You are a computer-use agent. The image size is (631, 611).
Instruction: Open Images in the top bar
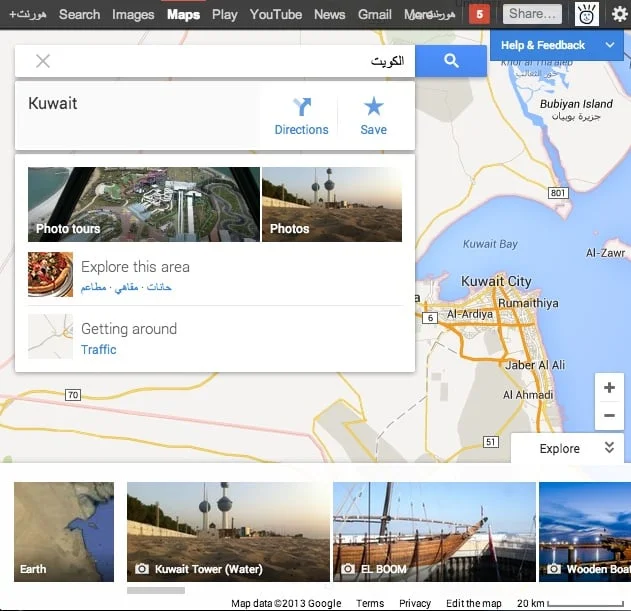(x=133, y=15)
